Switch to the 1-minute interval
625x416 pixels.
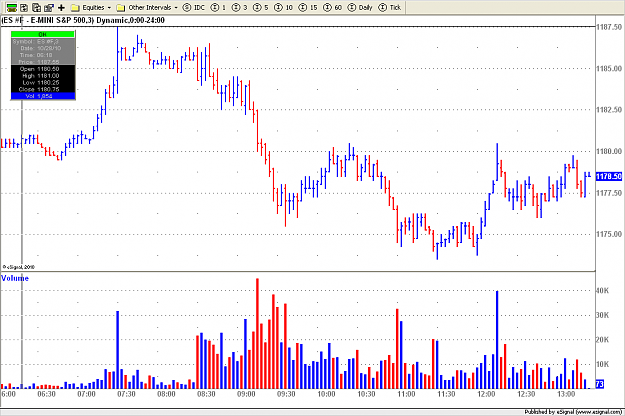click(x=218, y=7)
